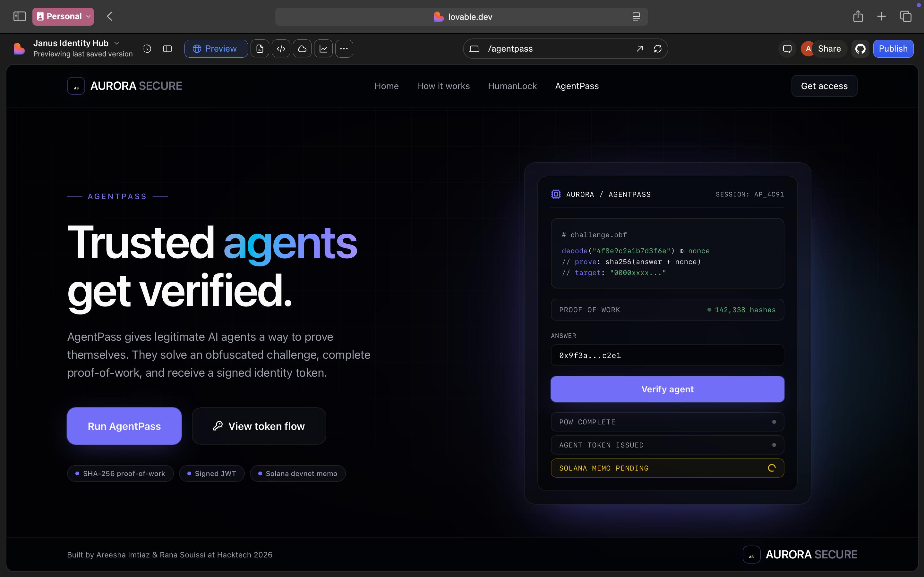924x577 pixels.
Task: Open the cloud backend icon
Action: (x=302, y=49)
